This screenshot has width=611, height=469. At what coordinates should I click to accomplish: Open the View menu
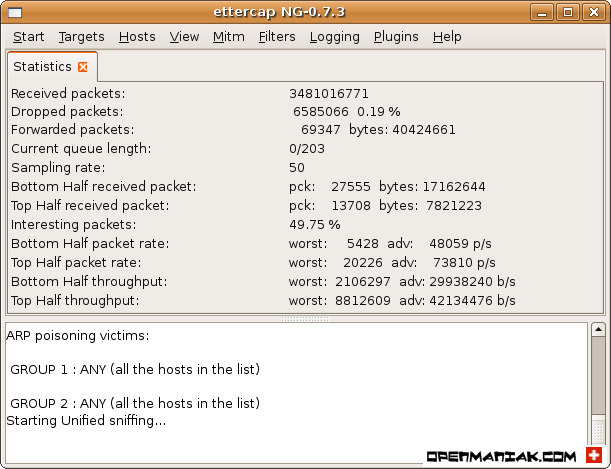click(184, 37)
